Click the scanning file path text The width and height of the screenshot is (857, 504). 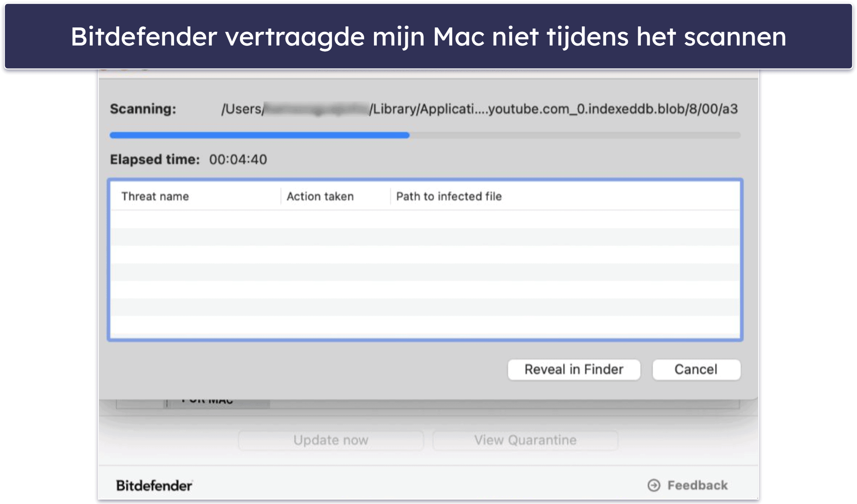tap(479, 109)
